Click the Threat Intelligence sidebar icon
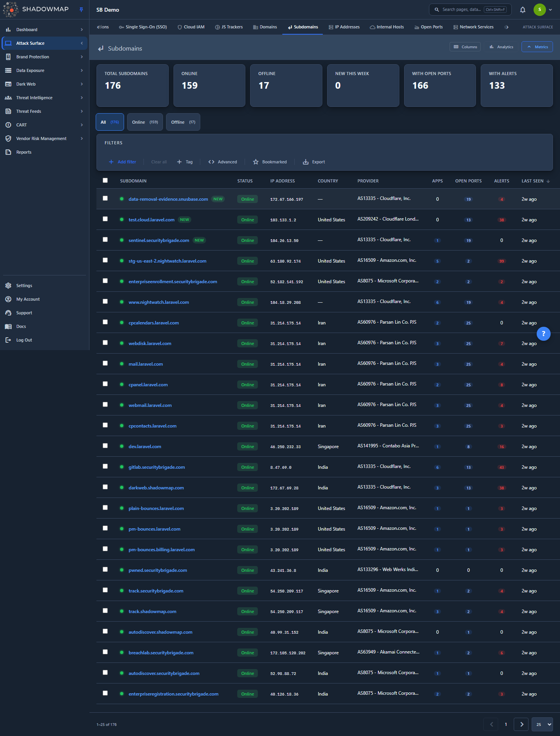 (x=8, y=98)
